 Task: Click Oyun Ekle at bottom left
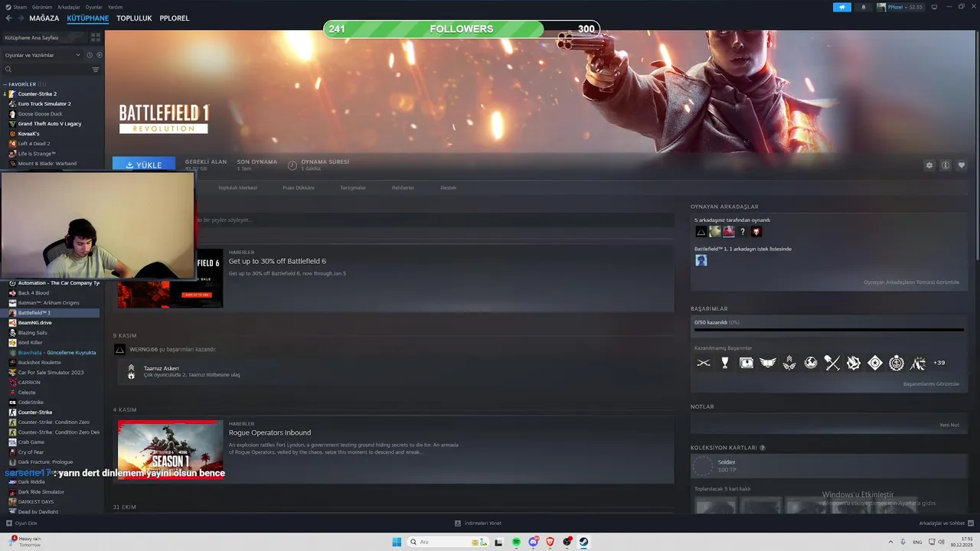(21, 523)
